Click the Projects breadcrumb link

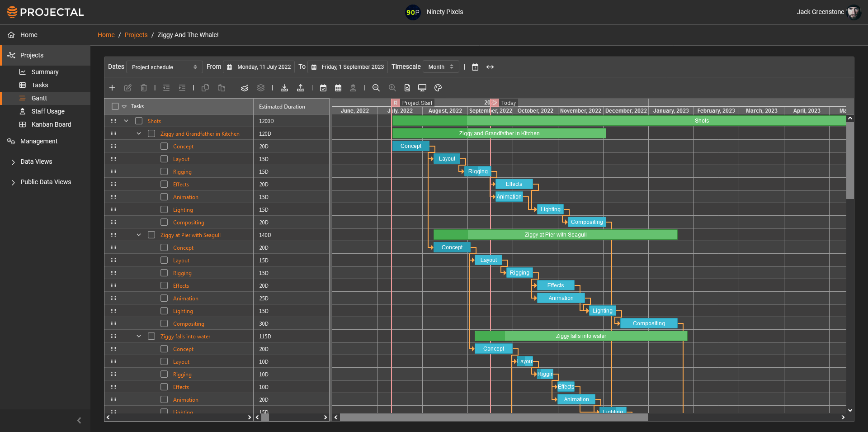pyautogui.click(x=136, y=35)
